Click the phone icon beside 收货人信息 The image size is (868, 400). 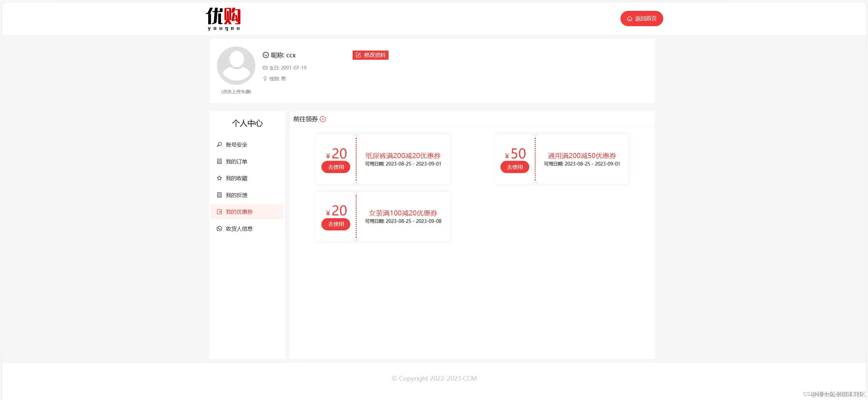[219, 229]
